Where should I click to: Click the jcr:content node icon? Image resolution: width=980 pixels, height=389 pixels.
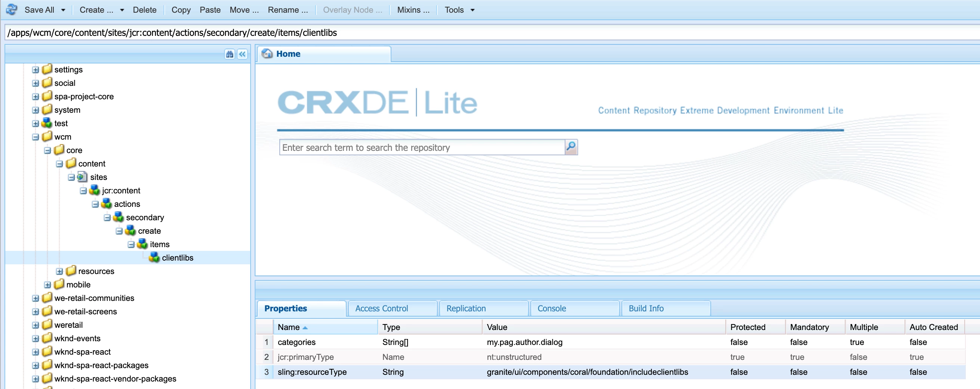94,190
